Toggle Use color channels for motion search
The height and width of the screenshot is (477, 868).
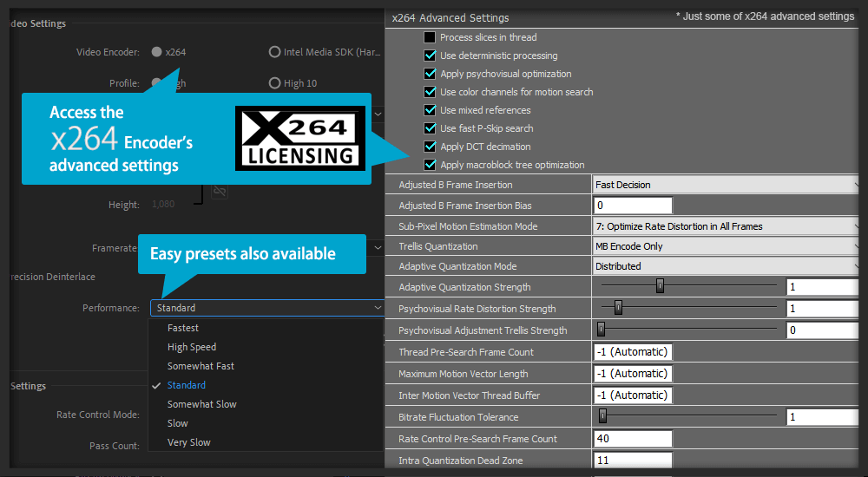pyautogui.click(x=430, y=92)
